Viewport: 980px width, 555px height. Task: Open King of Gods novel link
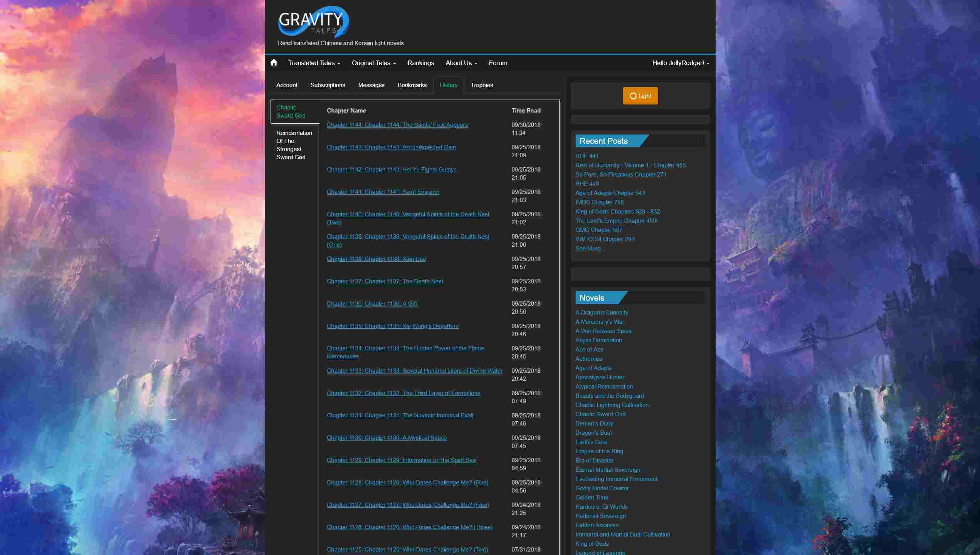[x=592, y=544]
